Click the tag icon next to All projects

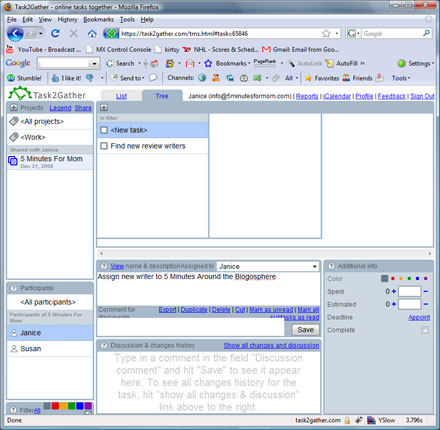pyautogui.click(x=14, y=121)
